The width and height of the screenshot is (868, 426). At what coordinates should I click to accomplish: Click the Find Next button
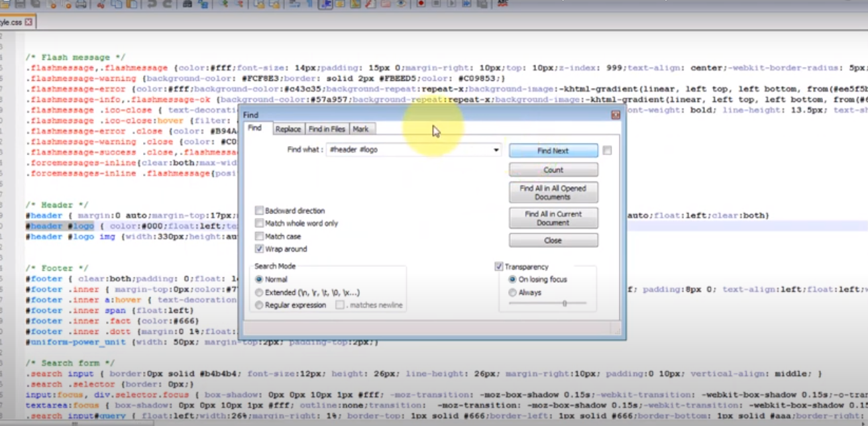coord(553,151)
